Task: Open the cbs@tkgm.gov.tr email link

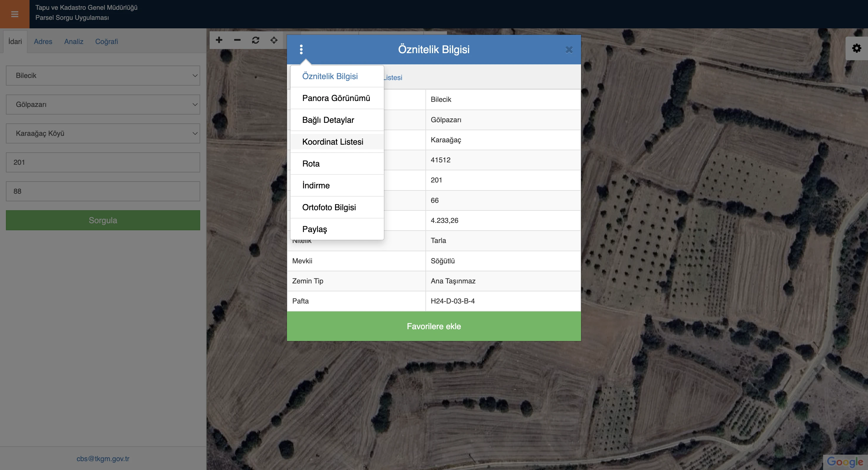Action: [x=103, y=458]
